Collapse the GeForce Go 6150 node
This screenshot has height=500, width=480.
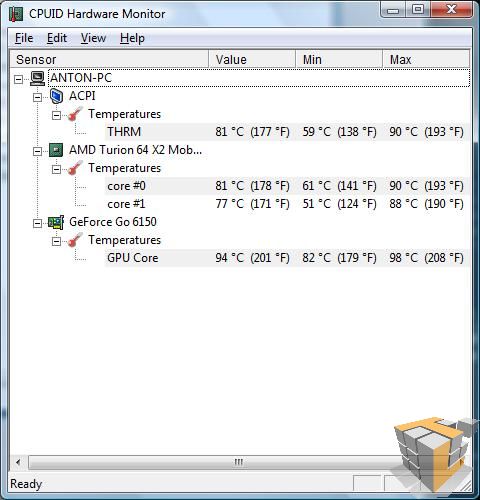point(37,223)
